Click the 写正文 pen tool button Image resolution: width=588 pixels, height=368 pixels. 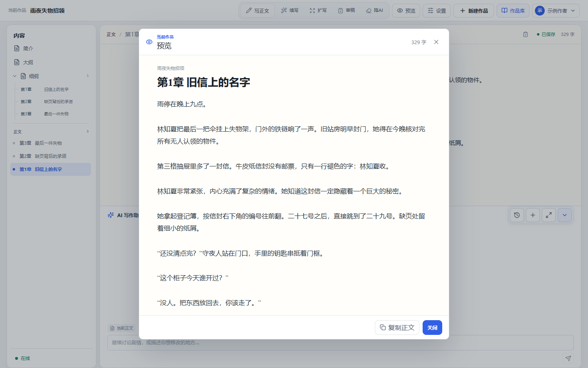pyautogui.click(x=258, y=11)
